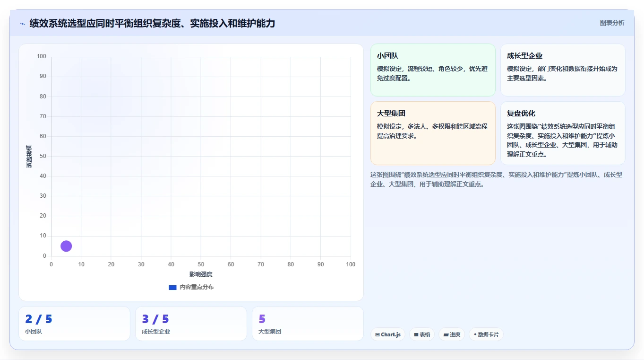644x360 pixels.
Task: Toggle the 内容重点分布 legend color box
Action: pyautogui.click(x=172, y=287)
